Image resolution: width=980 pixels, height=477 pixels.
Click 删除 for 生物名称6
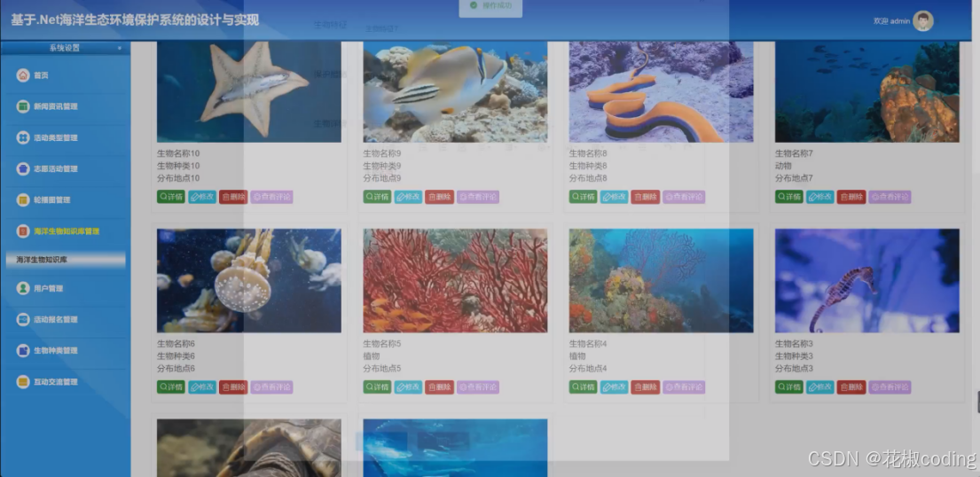coord(233,387)
